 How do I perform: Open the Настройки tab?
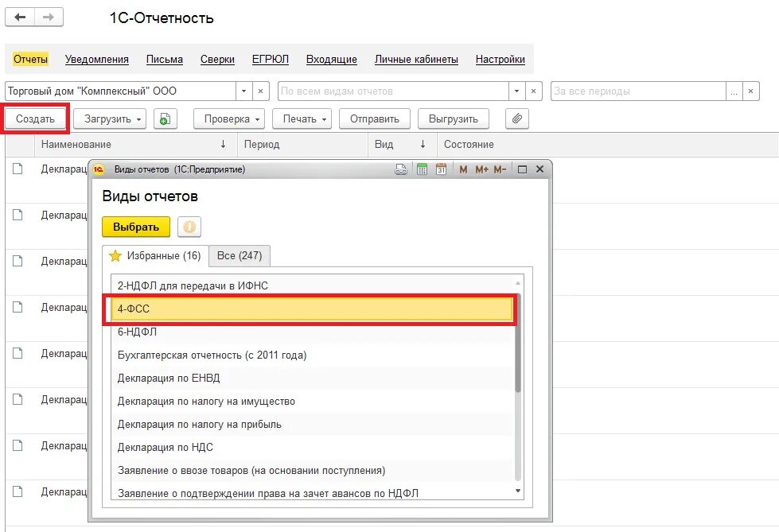click(501, 59)
